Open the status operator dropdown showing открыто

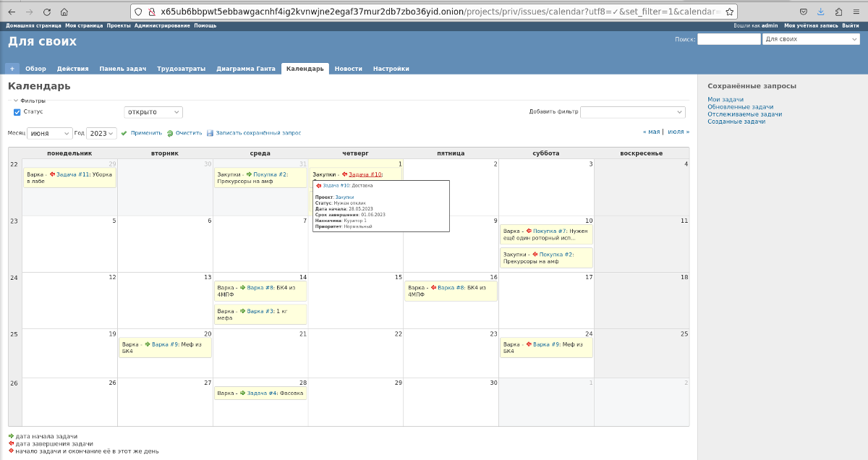pyautogui.click(x=153, y=112)
